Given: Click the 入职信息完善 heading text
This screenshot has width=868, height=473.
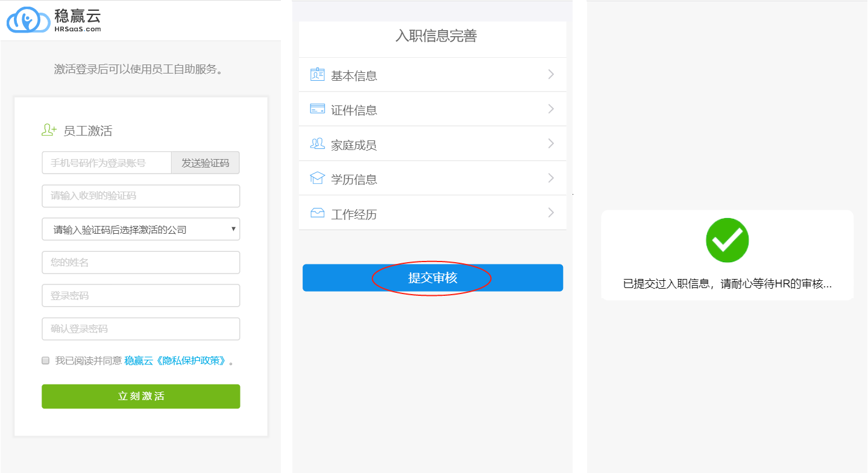Looking at the screenshot, I should [x=436, y=36].
